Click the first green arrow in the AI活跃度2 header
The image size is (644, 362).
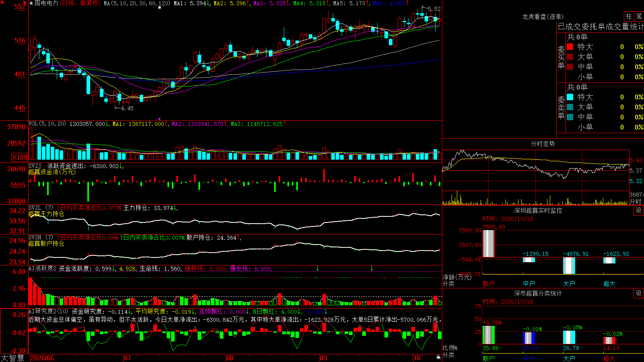(x=318, y=268)
